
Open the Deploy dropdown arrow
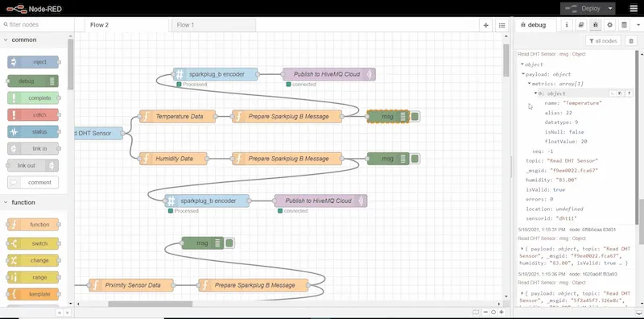click(x=610, y=8)
